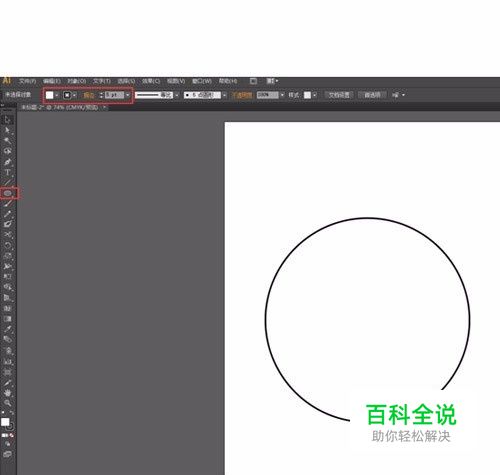Click the stroke weight stepper arrows

point(101,95)
